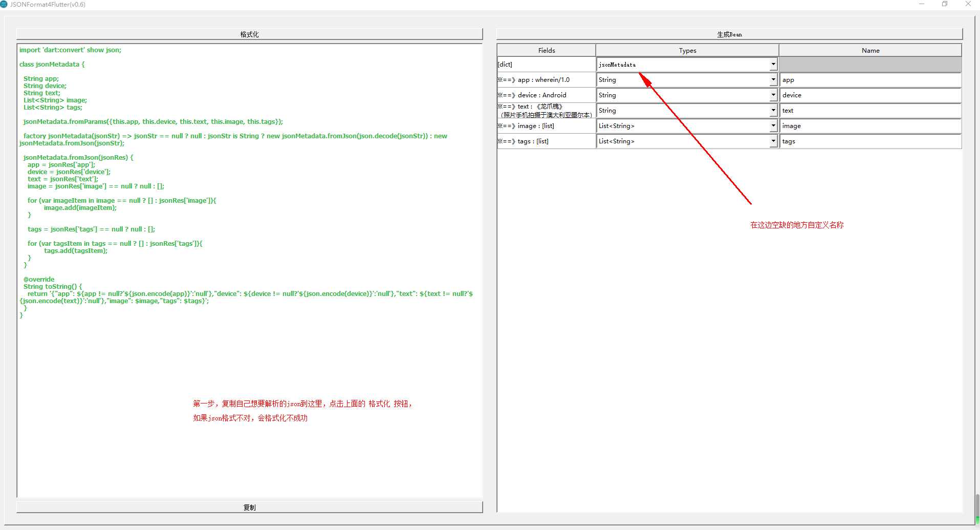Click the app name input field

[x=870, y=80]
